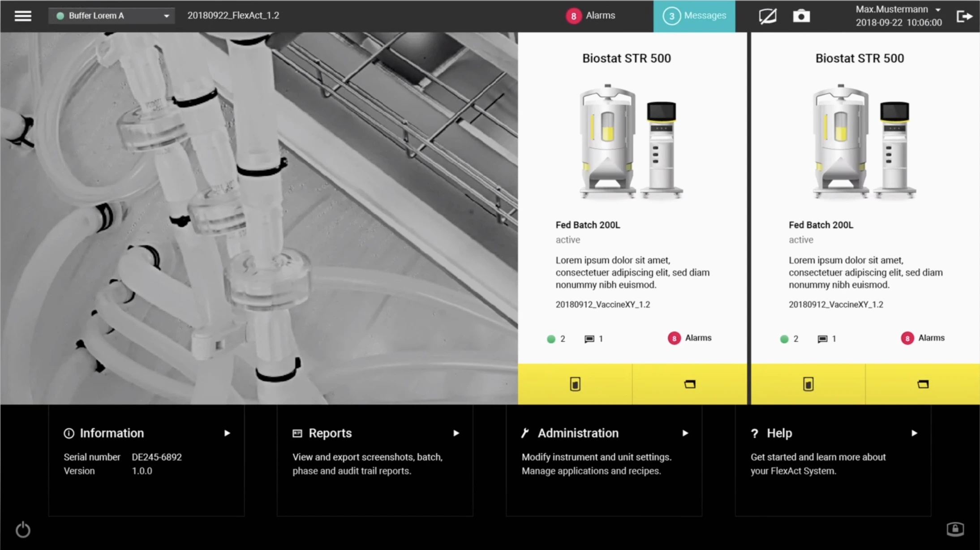980x550 pixels.
Task: Click the camera screenshot icon
Action: pyautogui.click(x=801, y=16)
